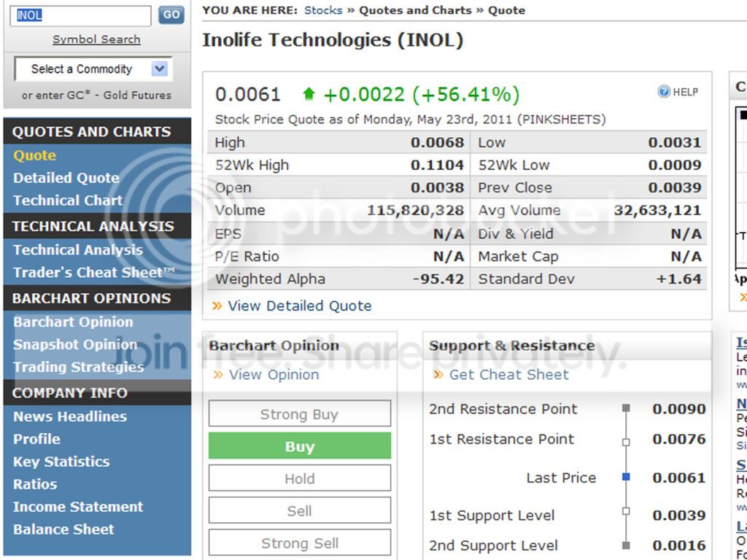Click the Get Cheat Sheet link
Viewport: 747px width, 560px height.
508,375
